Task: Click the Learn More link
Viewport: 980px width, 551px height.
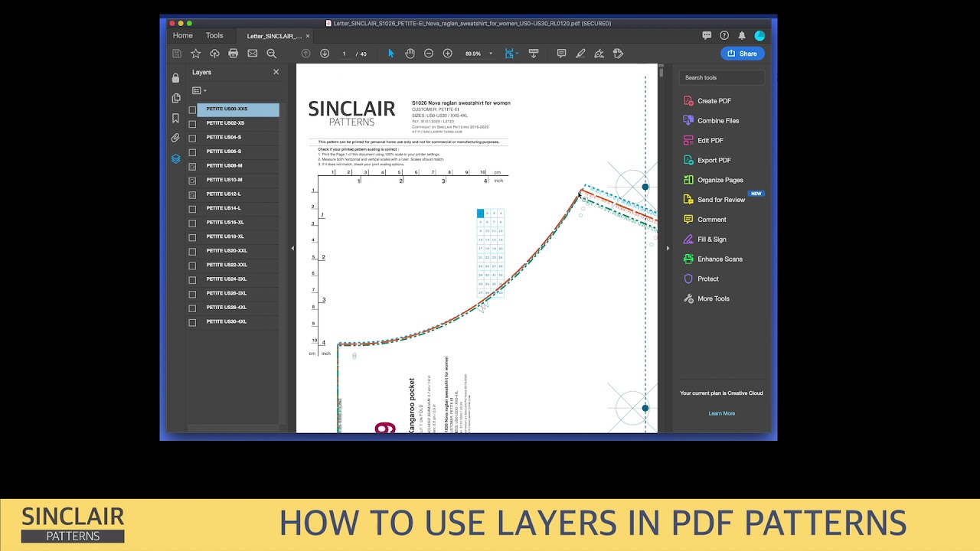Action: click(x=722, y=413)
